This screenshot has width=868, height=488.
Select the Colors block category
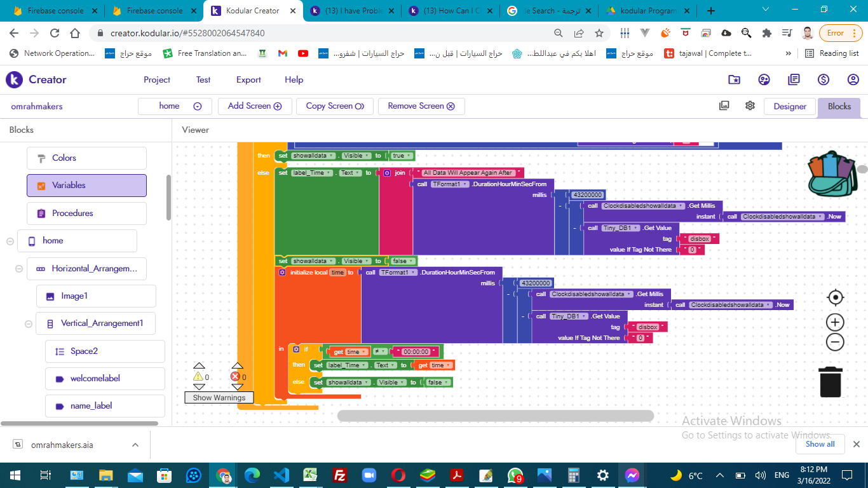(86, 158)
